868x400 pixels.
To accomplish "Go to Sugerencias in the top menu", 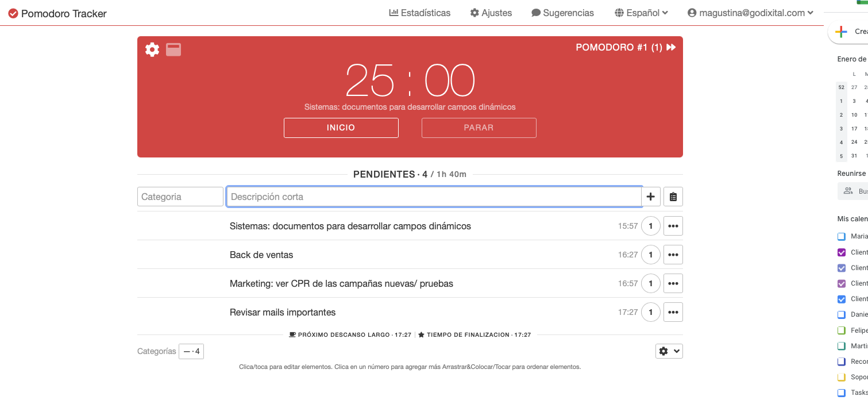I will tap(562, 13).
